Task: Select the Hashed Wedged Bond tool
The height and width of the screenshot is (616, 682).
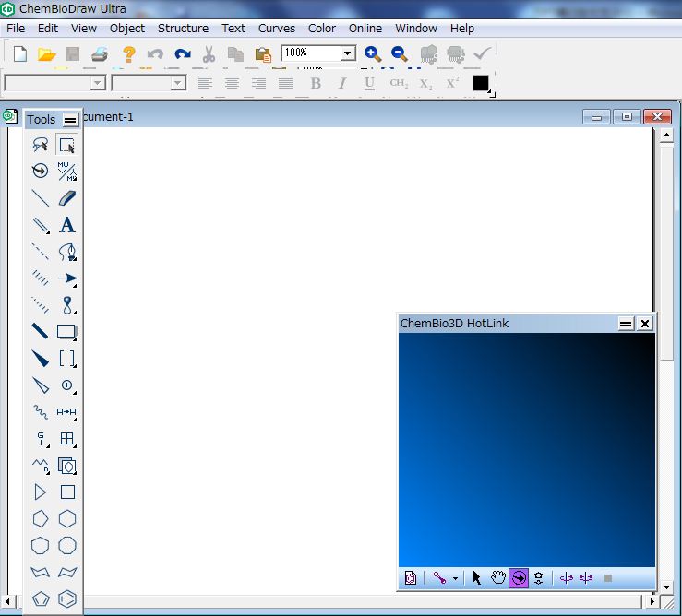Action: point(41,304)
